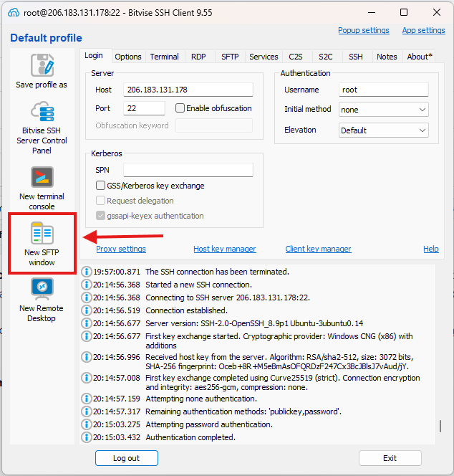Click the log panel scrollbar thumb
The image size is (454, 476).
440,426
